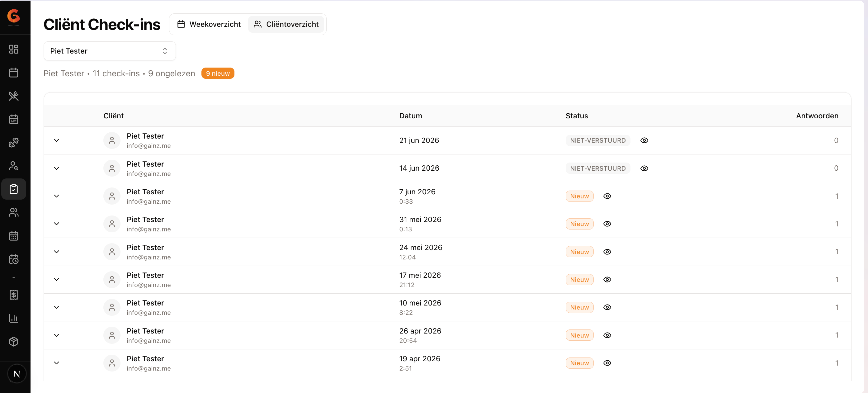The height and width of the screenshot is (393, 868).
Task: Click the Cliënt column header
Action: [x=113, y=116]
